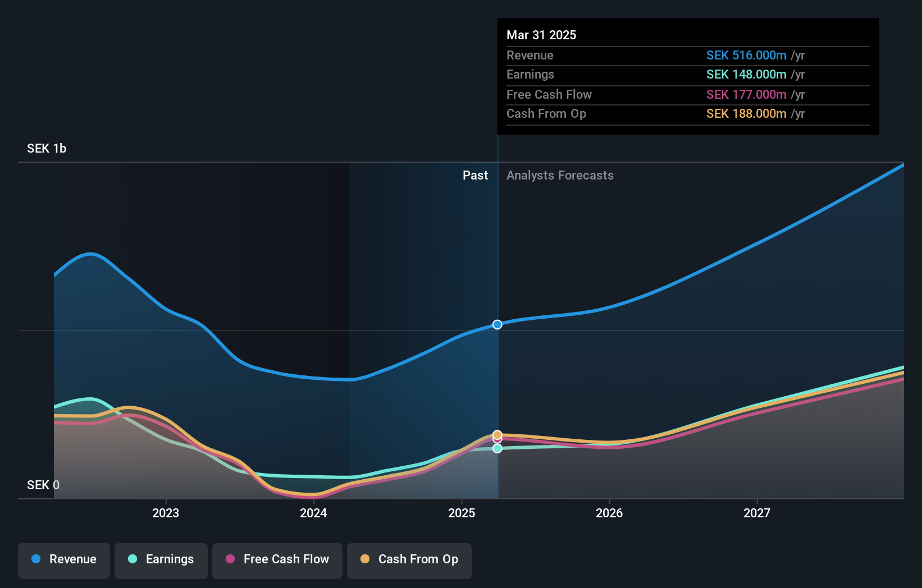Click SEK 516.000m revenue value in tooltip

point(746,55)
